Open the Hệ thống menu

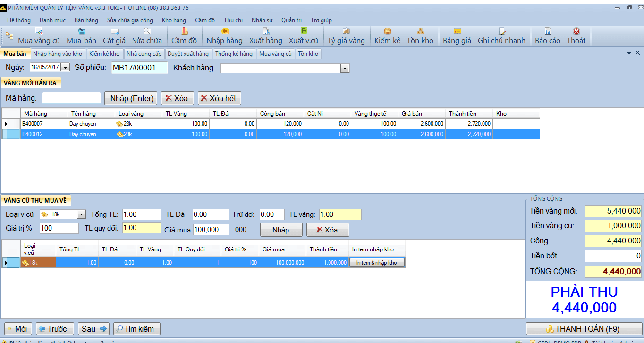(x=19, y=20)
